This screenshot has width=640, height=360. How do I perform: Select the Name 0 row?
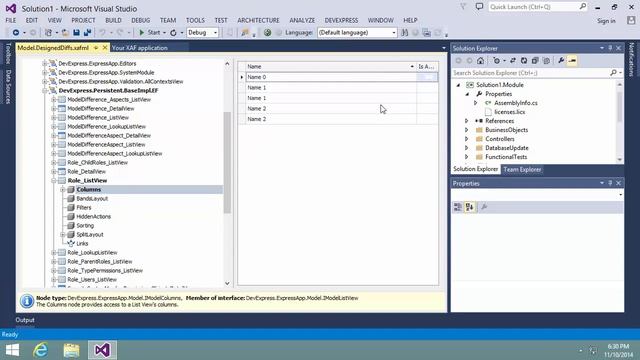click(338, 77)
